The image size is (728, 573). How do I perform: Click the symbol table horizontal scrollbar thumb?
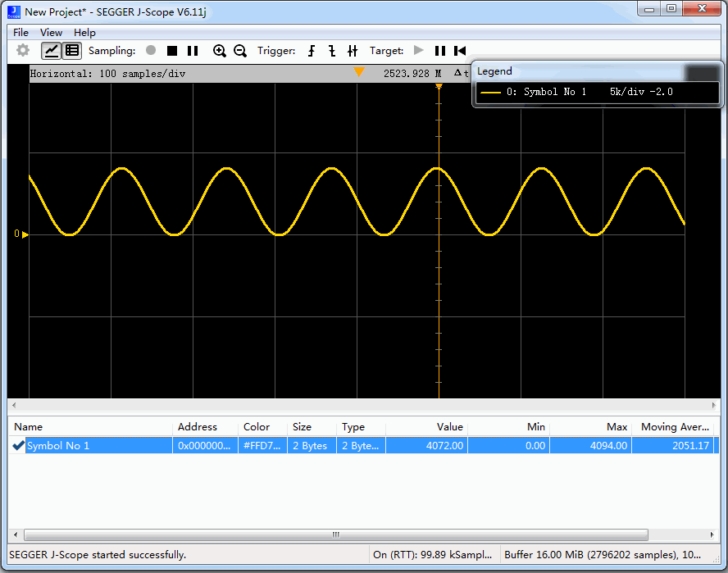coord(335,534)
